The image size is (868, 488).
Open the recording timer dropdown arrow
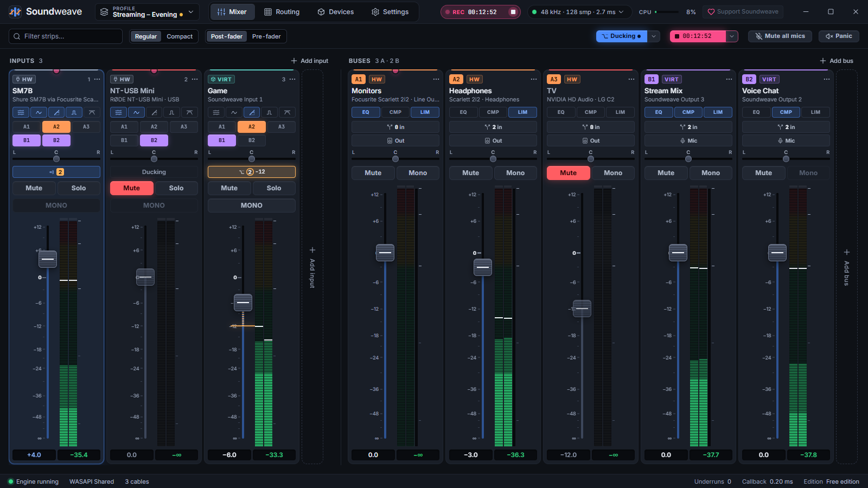click(x=732, y=36)
